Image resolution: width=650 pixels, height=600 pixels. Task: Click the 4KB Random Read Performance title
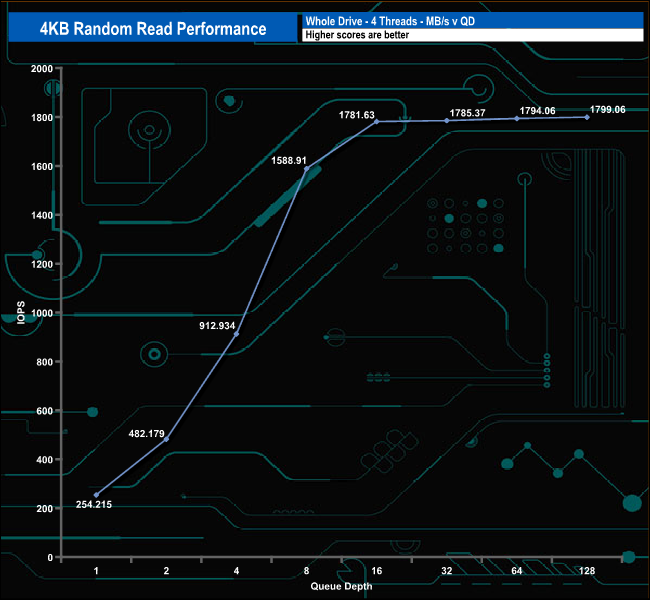153,28
